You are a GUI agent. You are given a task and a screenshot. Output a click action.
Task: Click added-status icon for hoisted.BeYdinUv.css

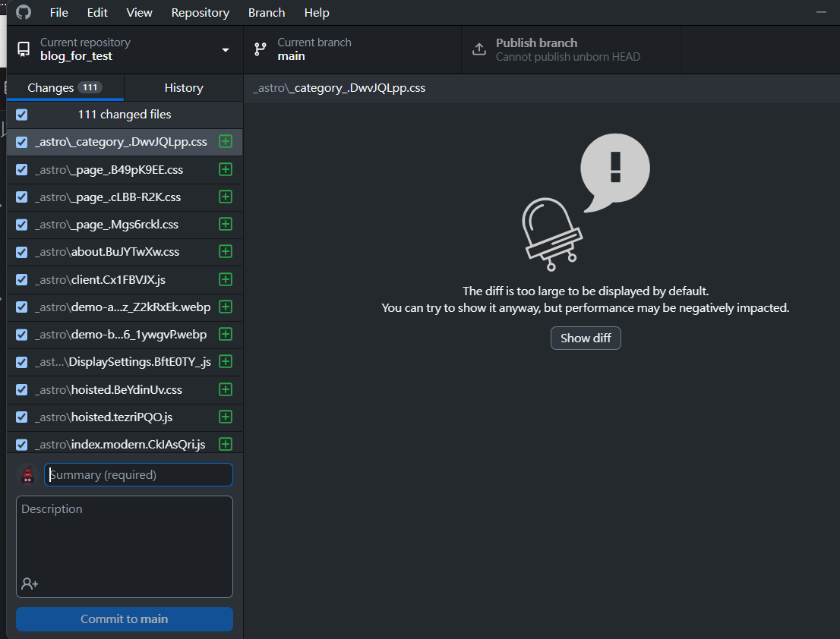(x=226, y=389)
